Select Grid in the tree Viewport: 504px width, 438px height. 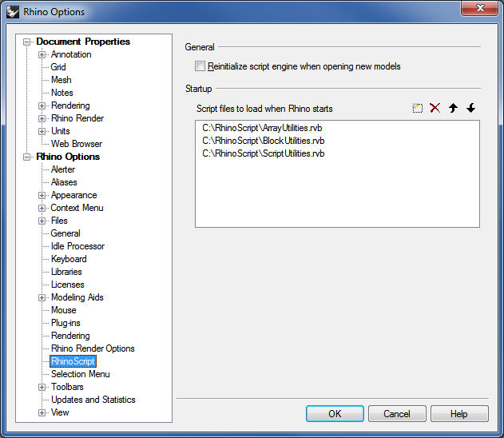[58, 67]
